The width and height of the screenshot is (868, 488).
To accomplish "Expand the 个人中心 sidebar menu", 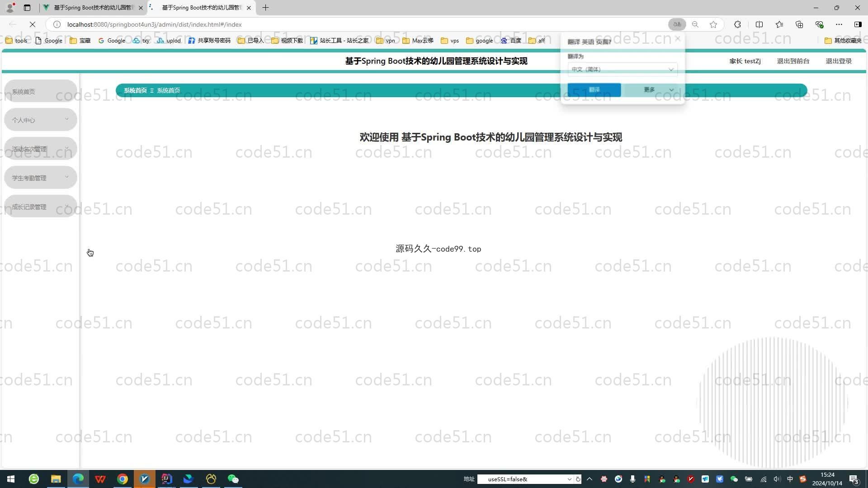I will point(41,120).
